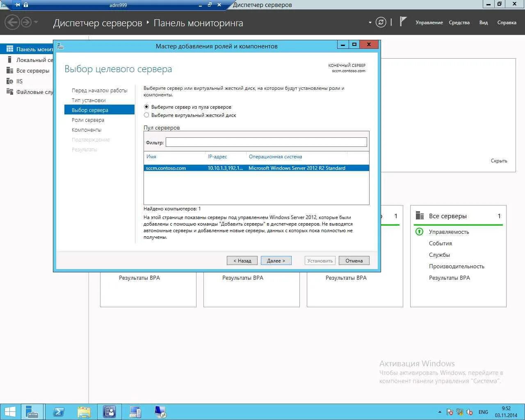This screenshot has width=525, height=420.
Task: Click the wizard title bar icon
Action: [x=60, y=46]
